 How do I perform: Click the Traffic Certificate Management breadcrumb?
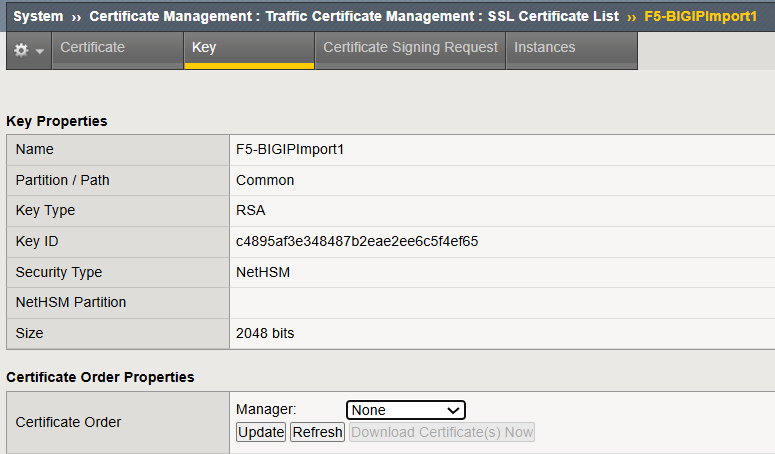370,16
